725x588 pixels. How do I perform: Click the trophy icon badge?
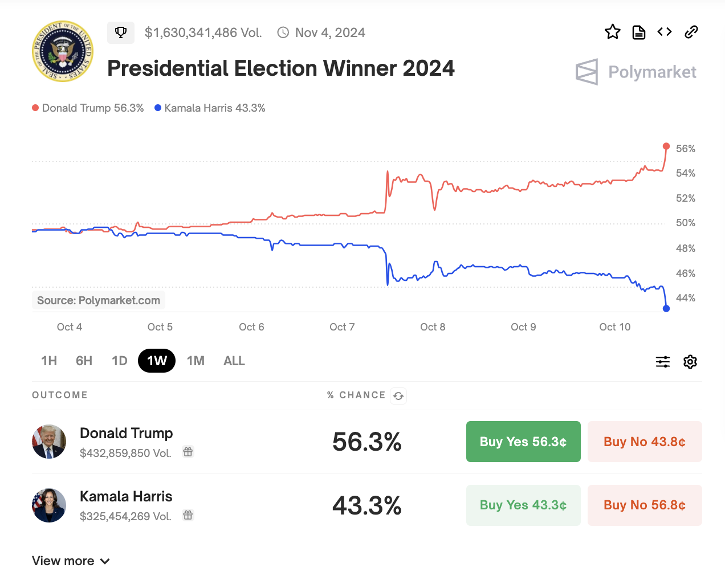tap(121, 32)
